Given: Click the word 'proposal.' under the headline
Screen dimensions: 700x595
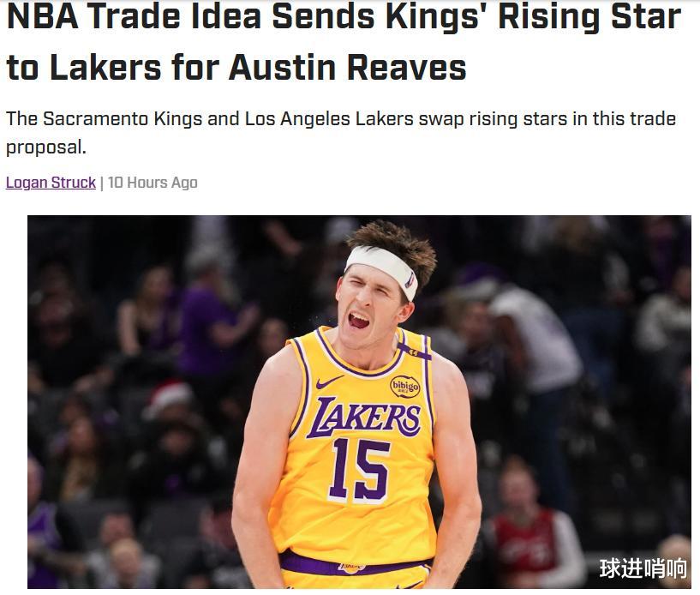Looking at the screenshot, I should point(46,147).
